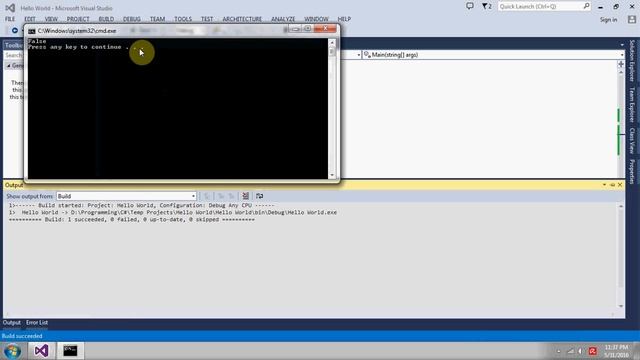Click the volume speaker tray icon
The height and width of the screenshot is (360, 640).
click(x=580, y=351)
